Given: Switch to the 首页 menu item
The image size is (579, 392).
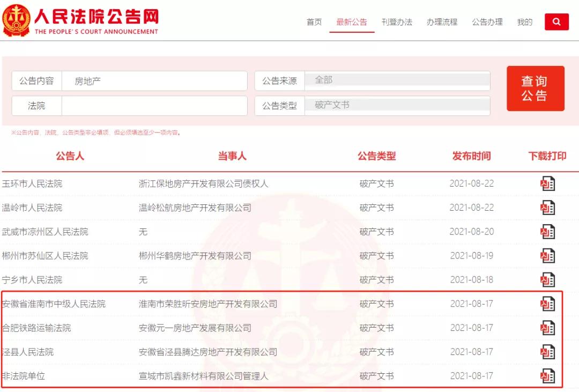Looking at the screenshot, I should [314, 22].
